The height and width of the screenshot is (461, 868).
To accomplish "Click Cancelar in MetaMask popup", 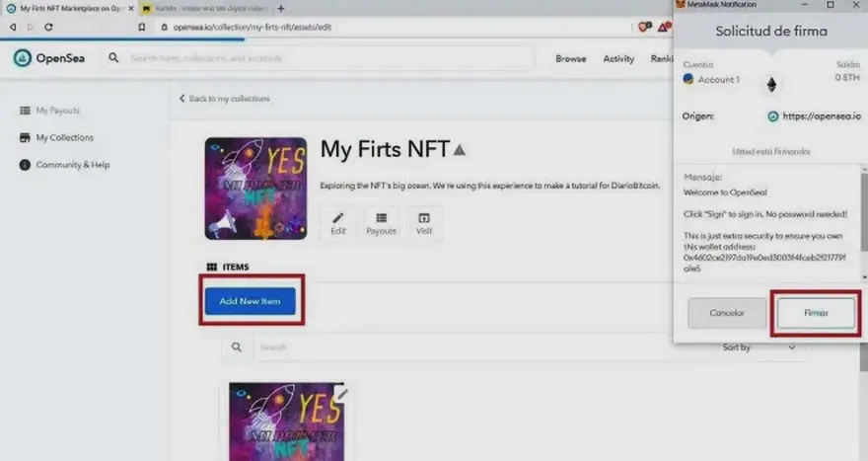I will 727,313.
